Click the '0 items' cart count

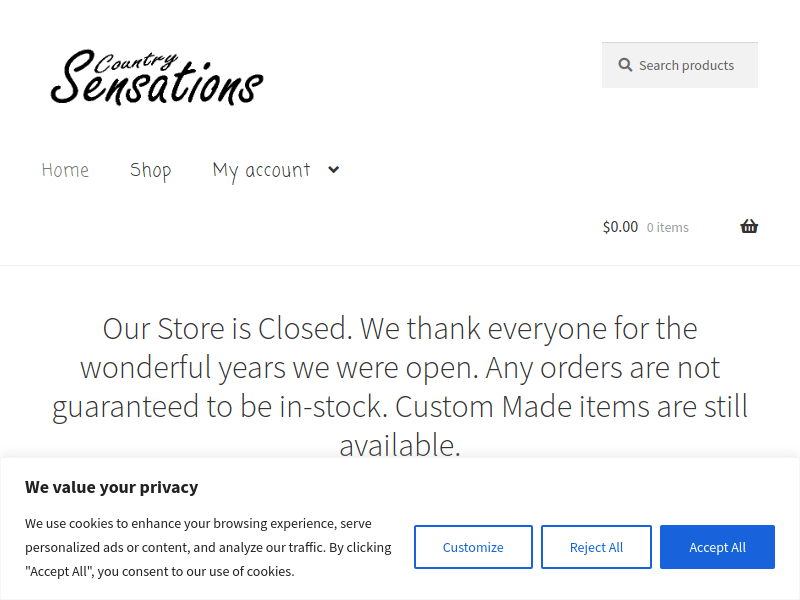(x=667, y=228)
